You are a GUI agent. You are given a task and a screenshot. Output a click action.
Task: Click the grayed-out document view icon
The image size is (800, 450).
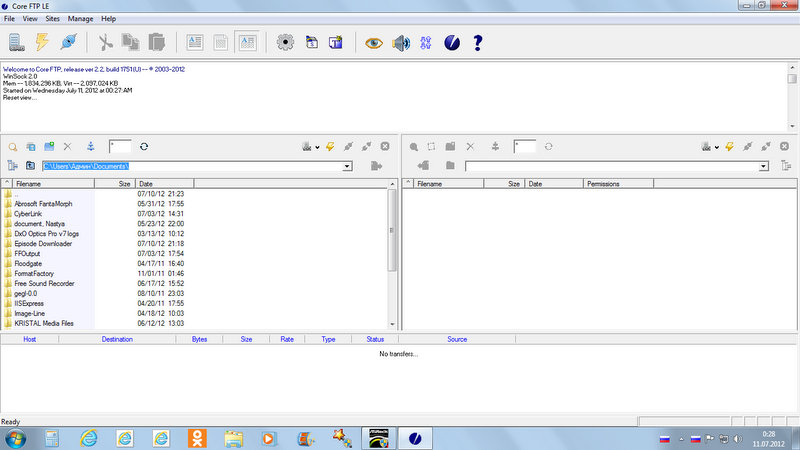220,42
